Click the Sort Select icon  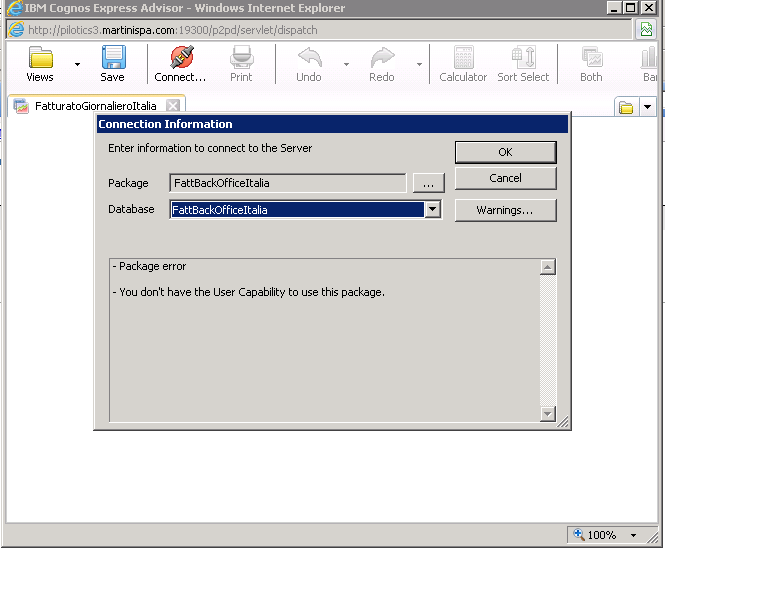point(524,57)
